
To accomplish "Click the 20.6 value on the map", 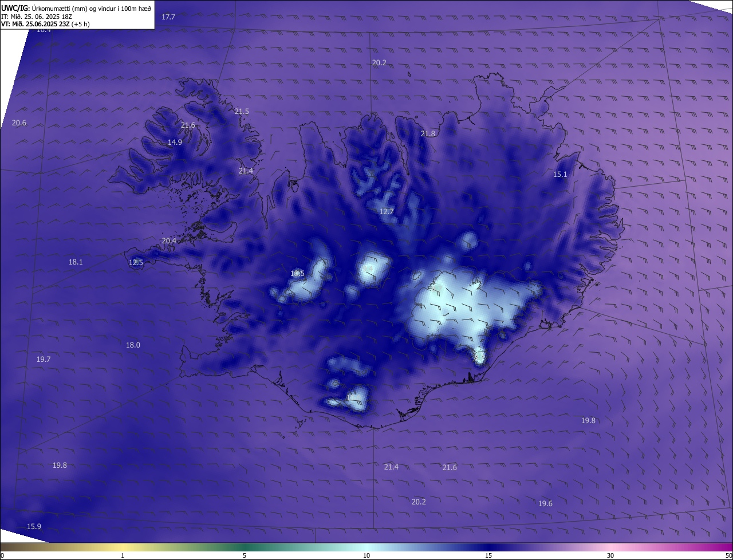I will (x=19, y=123).
